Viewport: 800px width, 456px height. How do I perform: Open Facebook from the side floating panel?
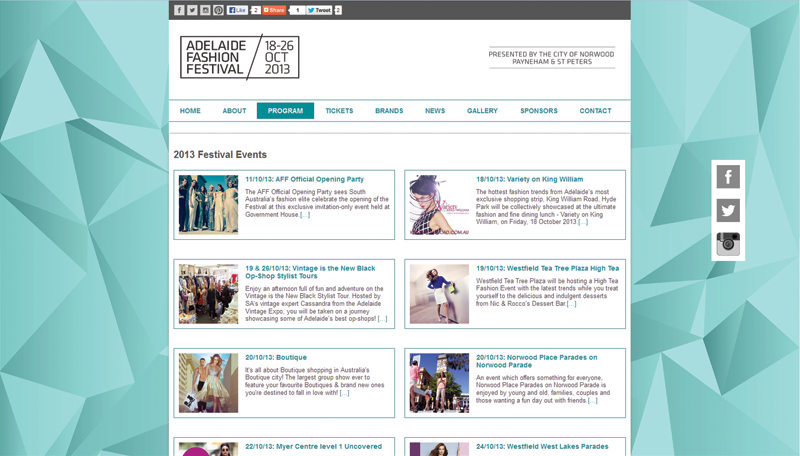coord(728,177)
